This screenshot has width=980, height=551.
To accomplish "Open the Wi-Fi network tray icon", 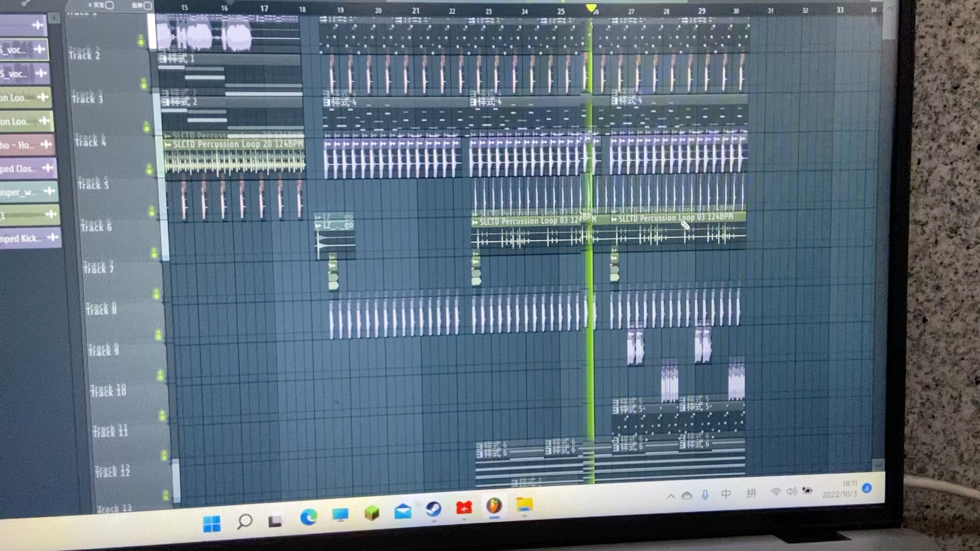I will pos(775,492).
